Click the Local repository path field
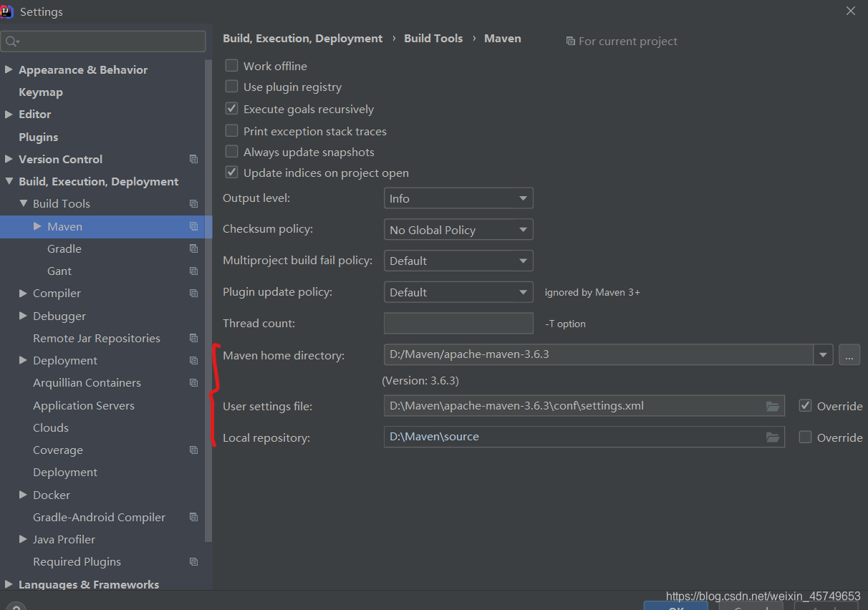 point(584,437)
